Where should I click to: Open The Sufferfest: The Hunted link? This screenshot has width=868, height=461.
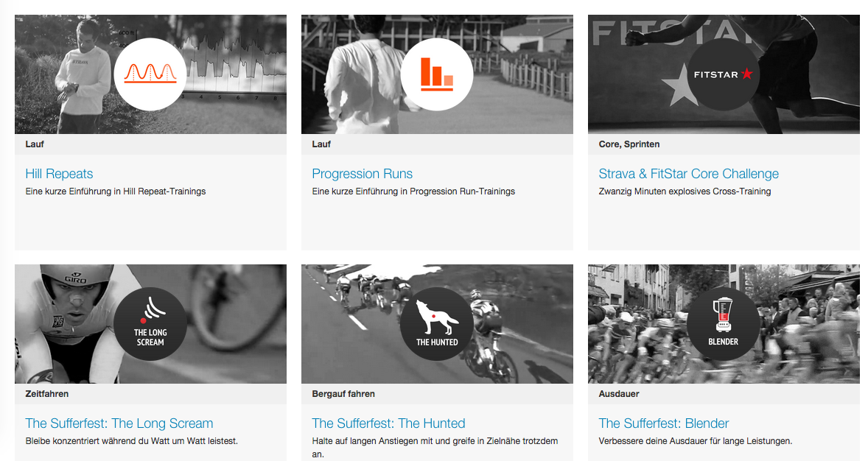388,423
